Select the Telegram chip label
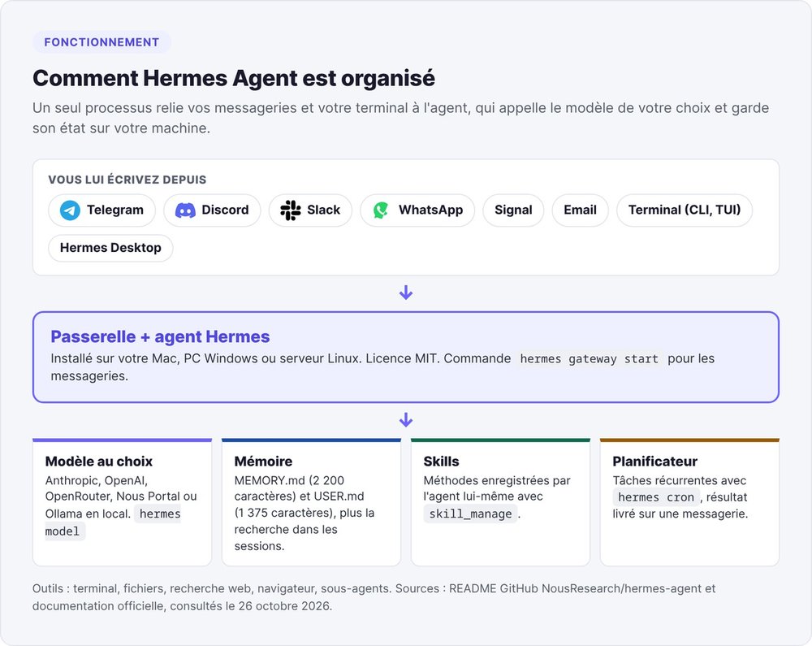Viewport: 812px width, 646px height. coord(115,210)
